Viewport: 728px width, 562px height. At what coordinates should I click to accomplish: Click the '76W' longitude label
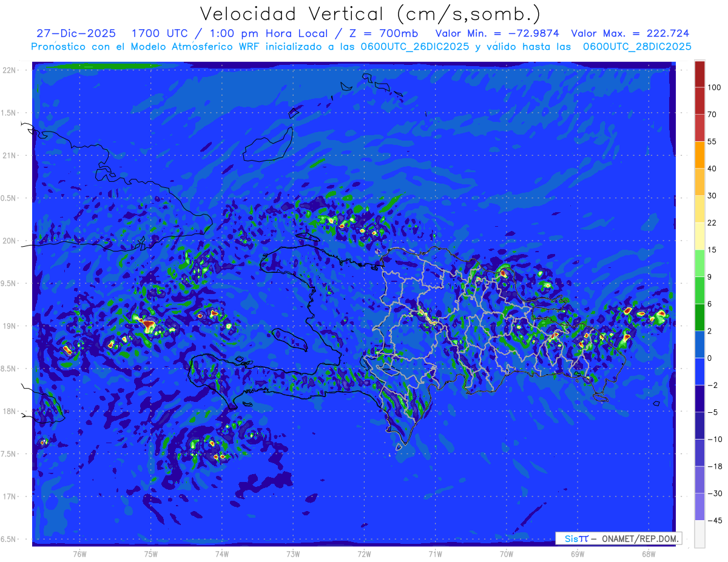pos(79,554)
